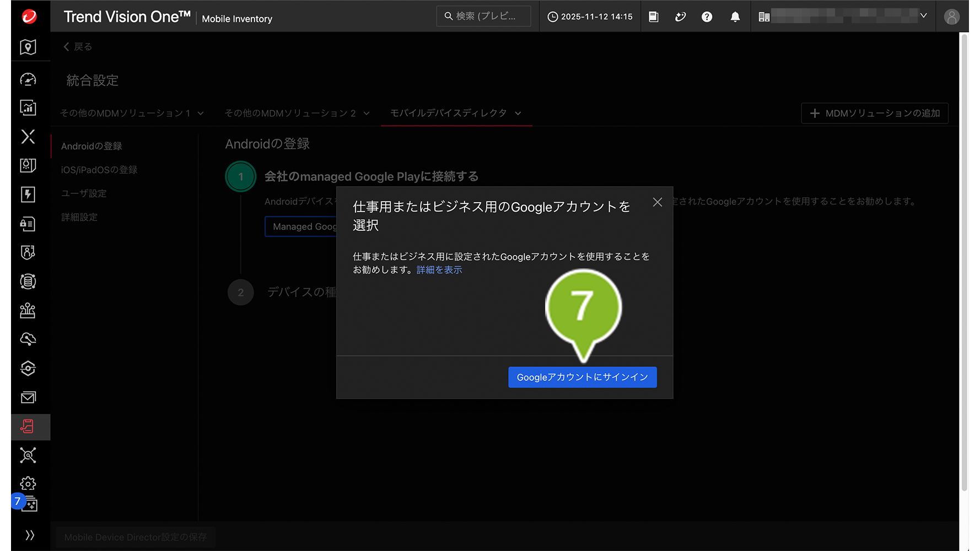Expand その他のMDMソリューション 1 dropdown arrow
The width and height of the screenshot is (980, 551).
pyautogui.click(x=201, y=114)
